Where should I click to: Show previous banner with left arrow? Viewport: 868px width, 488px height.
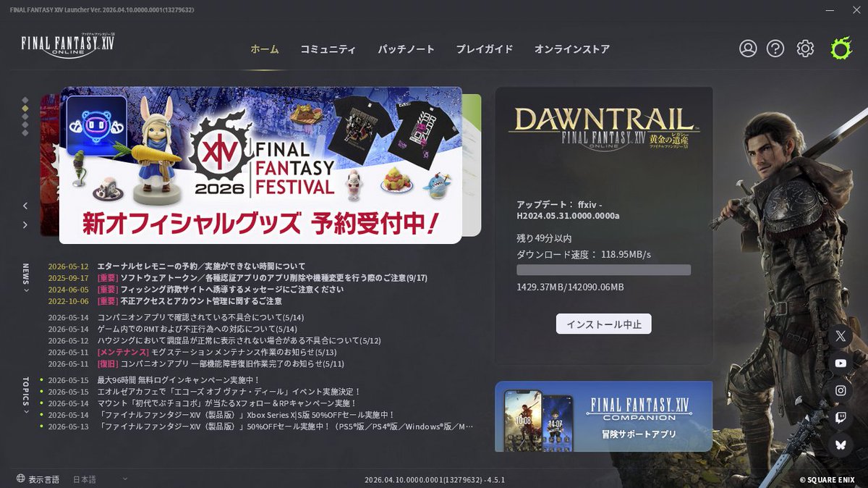25,206
